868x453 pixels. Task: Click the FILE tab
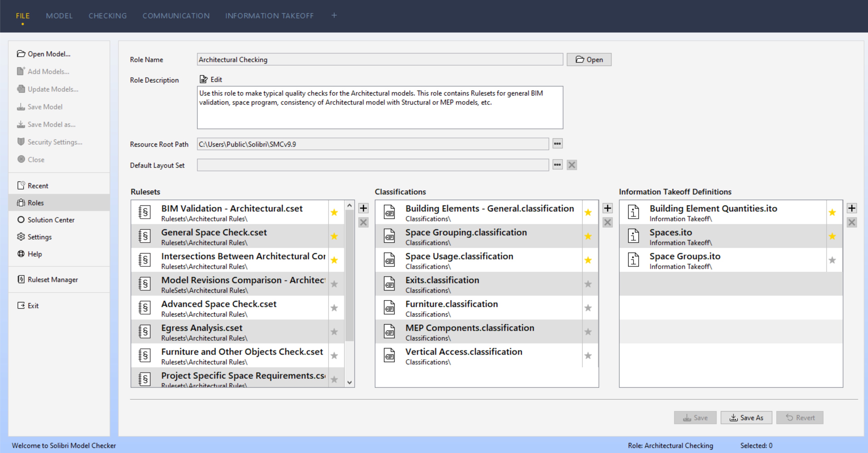point(22,16)
